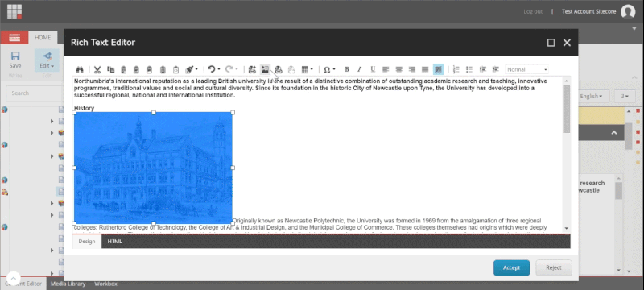Image resolution: width=644 pixels, height=290 pixels.
Task: Copy selection using the copy icon
Action: [x=110, y=69]
